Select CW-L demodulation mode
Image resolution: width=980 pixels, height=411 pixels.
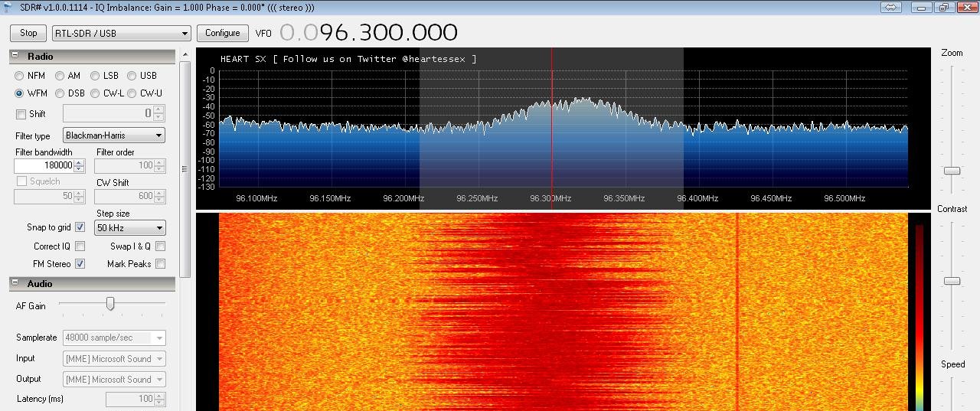(94, 93)
